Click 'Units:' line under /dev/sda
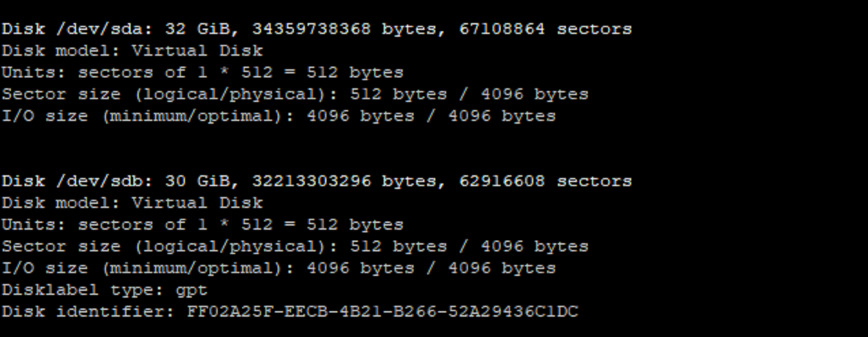 click(x=202, y=73)
